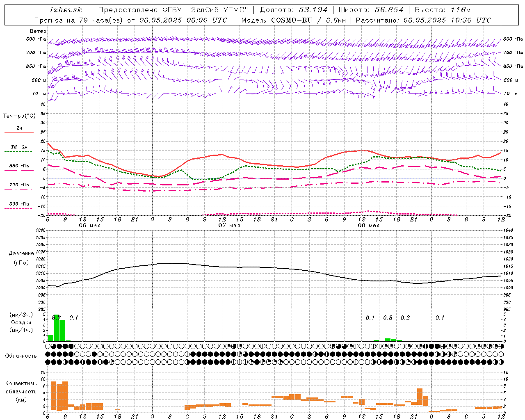Click the Долгота: 53.194 value
The image size is (525, 420).
click(x=294, y=10)
